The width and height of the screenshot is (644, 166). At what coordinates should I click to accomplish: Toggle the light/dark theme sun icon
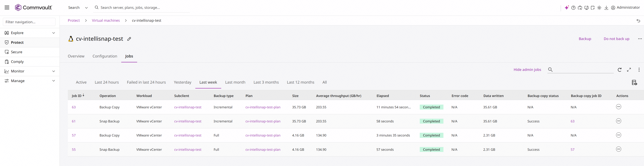(599, 8)
